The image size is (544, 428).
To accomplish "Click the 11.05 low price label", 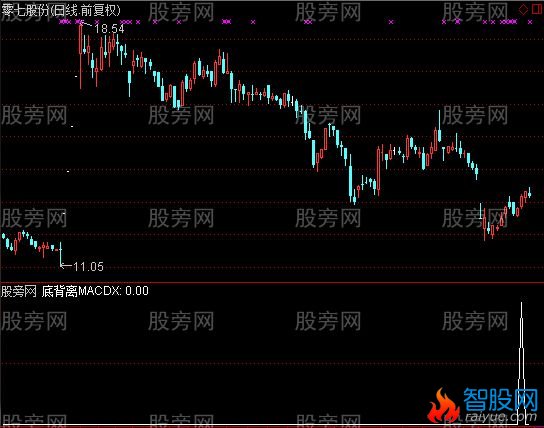I will click(x=88, y=266).
